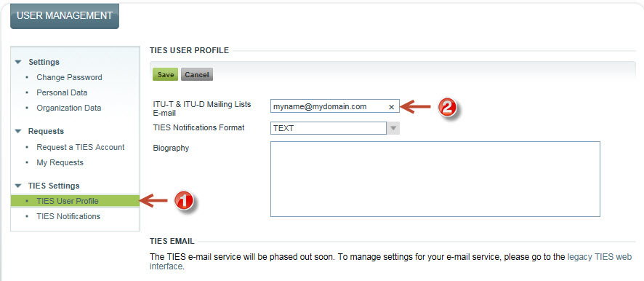Select TIES User Profile menu item

(x=75, y=201)
